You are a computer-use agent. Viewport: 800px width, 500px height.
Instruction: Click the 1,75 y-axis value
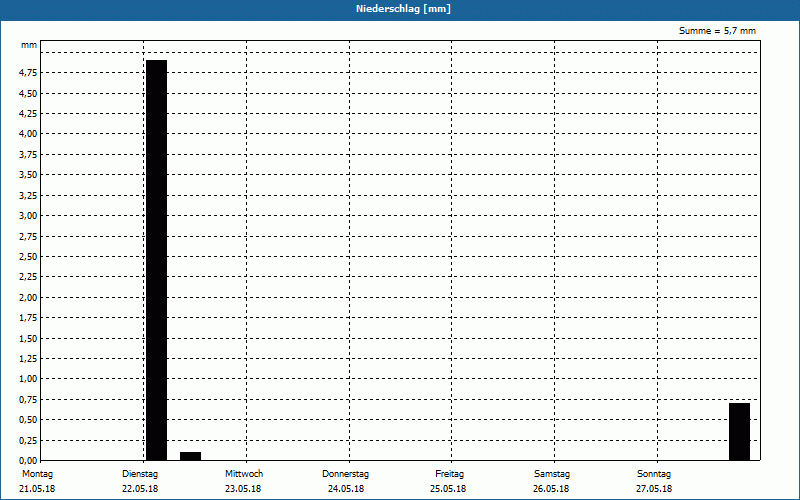(x=28, y=318)
